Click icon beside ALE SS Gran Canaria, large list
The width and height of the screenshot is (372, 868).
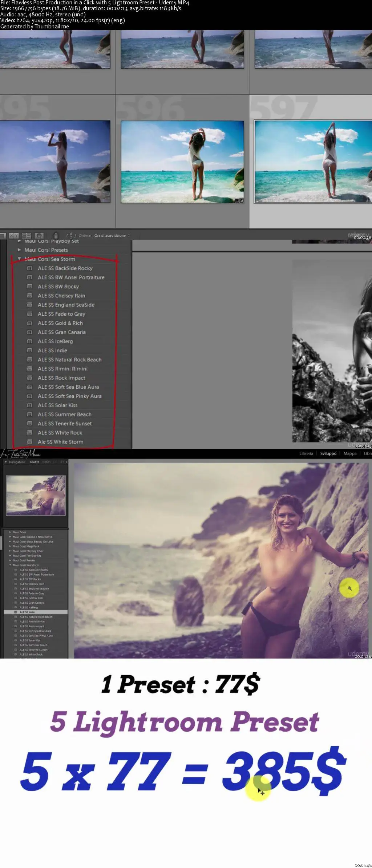(30, 332)
